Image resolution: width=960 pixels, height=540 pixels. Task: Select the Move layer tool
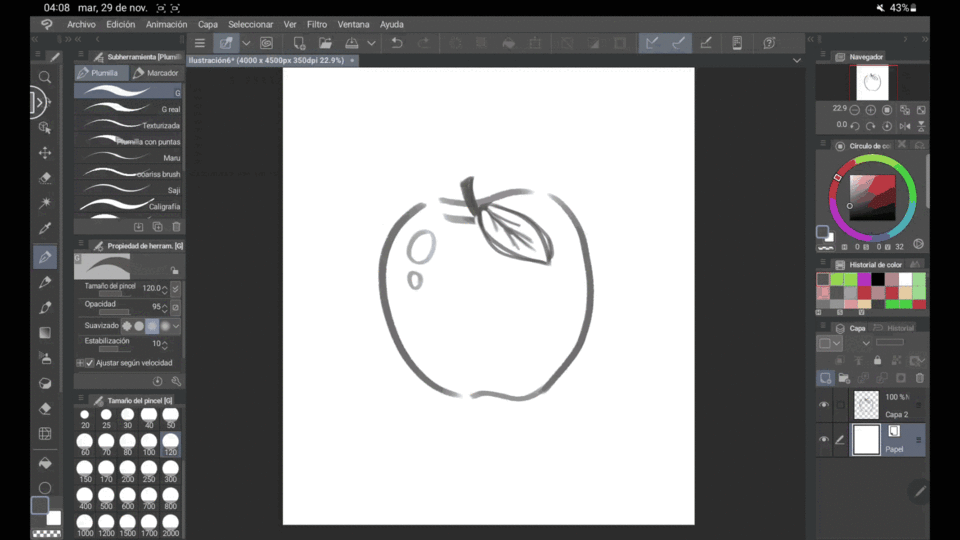pos(45,152)
